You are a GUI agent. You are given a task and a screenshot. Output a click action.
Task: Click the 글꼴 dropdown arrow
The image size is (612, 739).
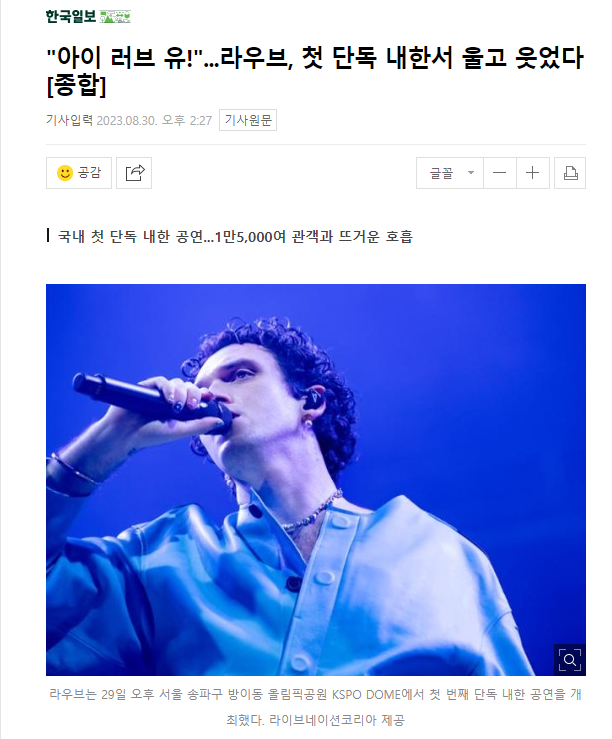click(x=471, y=172)
